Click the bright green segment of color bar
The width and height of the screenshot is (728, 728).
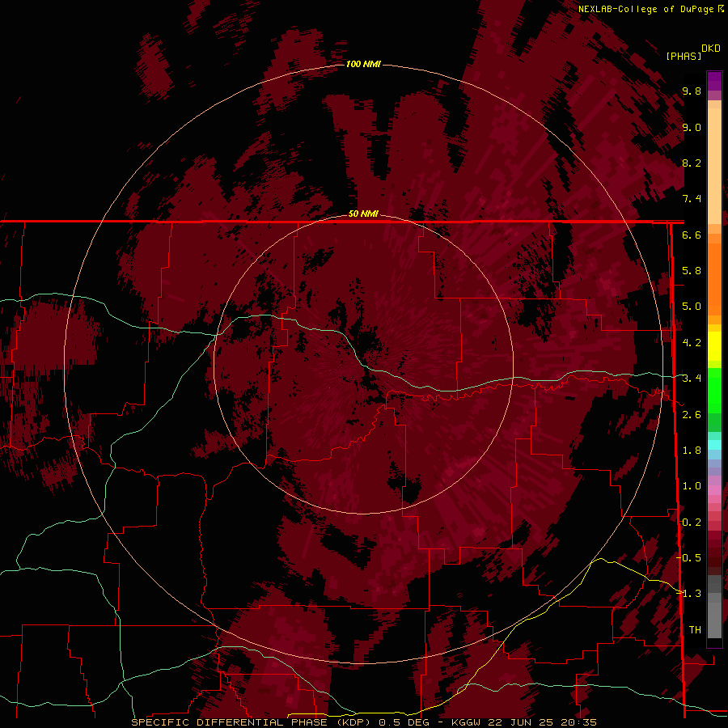point(714,391)
